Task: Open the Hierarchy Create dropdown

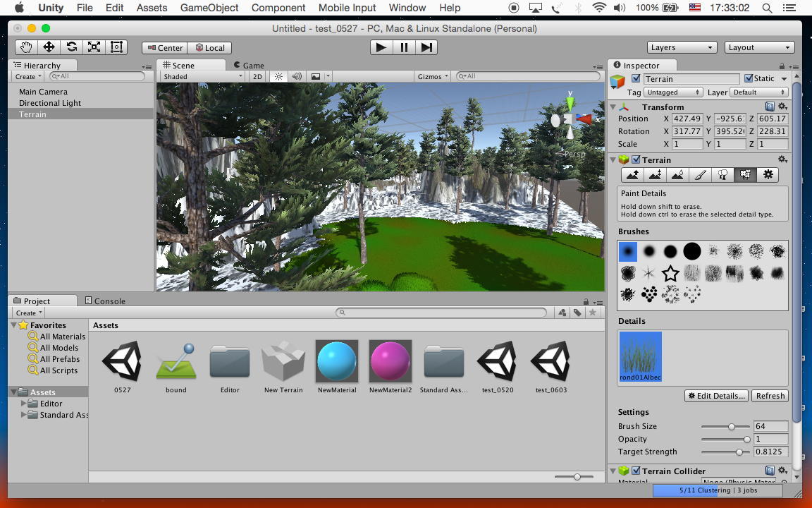Action: pyautogui.click(x=28, y=76)
